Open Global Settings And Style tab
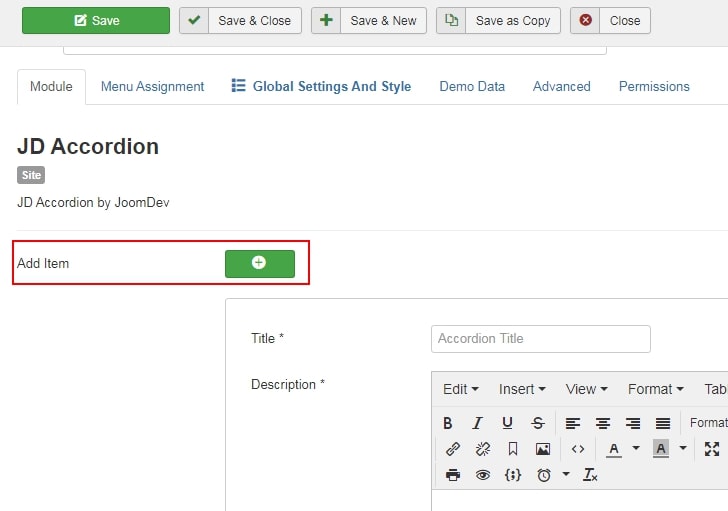 pyautogui.click(x=321, y=86)
